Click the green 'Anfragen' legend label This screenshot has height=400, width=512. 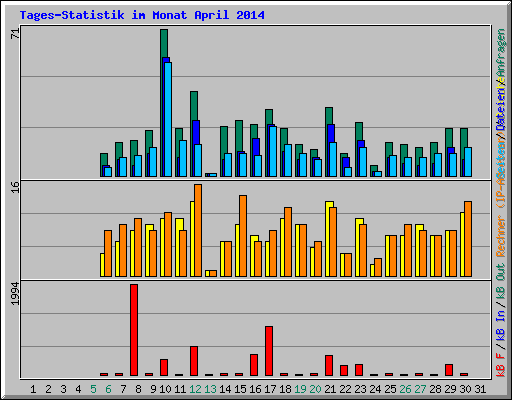pos(501,53)
